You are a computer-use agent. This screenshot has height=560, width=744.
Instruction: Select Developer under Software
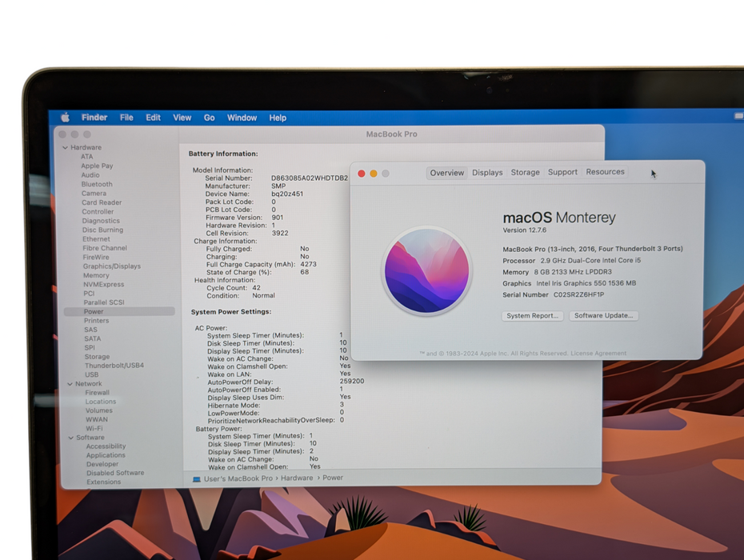tap(102, 464)
